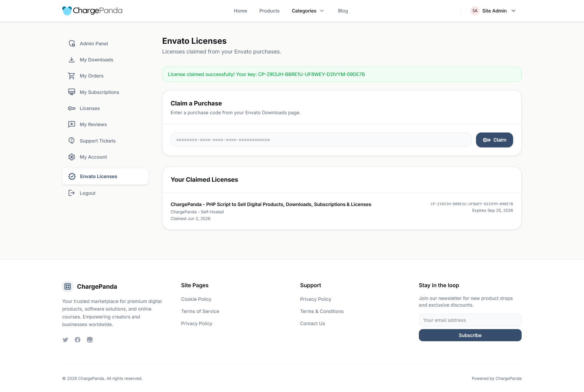This screenshot has width=584, height=392.
Task: Open the Terms & Conditions link
Action: [322, 311]
